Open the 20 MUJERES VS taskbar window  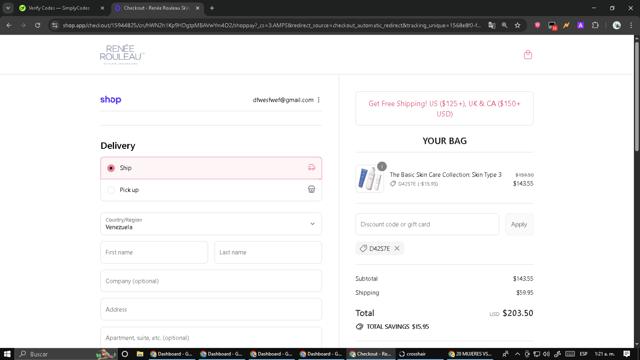[470, 354]
